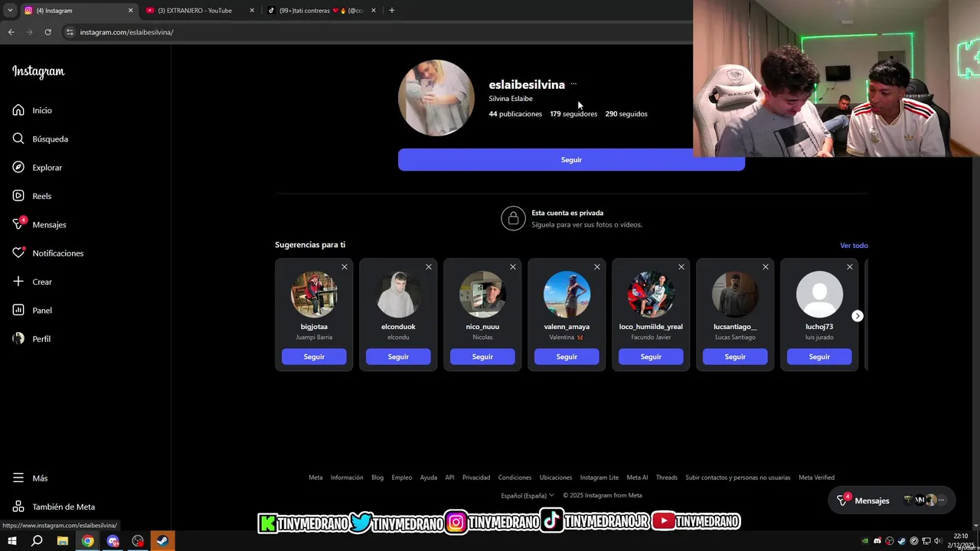
Task: Follow eslaibesilvina with the wide Seguir button
Action: 571,159
